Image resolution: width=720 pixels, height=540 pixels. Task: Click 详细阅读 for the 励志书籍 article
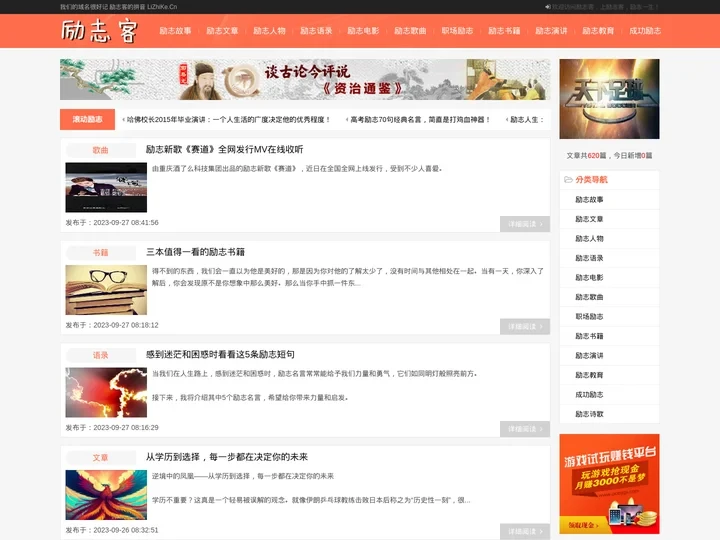[x=525, y=326]
